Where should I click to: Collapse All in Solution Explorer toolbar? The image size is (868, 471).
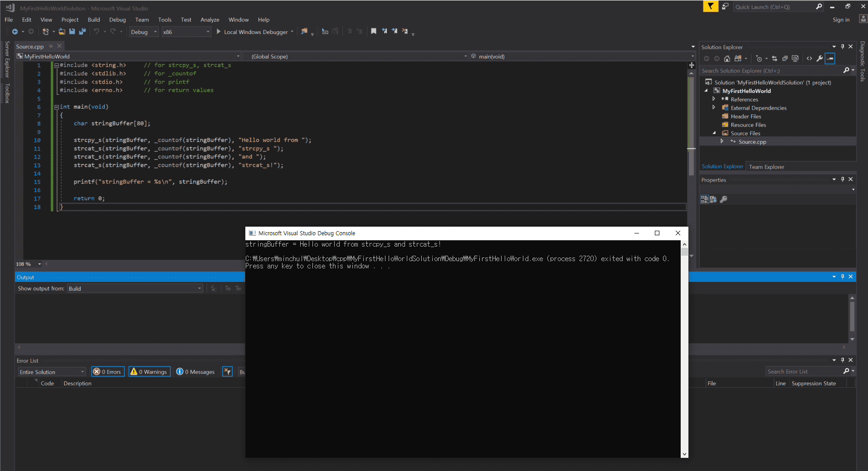785,58
